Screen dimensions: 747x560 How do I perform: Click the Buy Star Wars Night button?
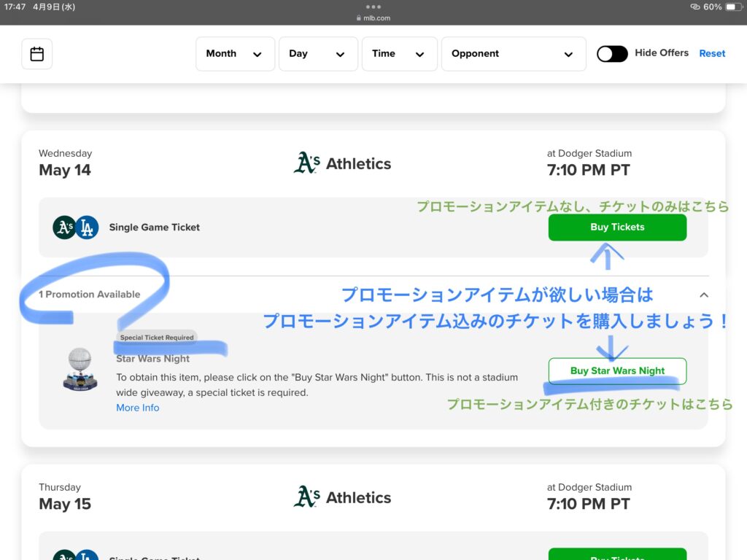click(617, 370)
